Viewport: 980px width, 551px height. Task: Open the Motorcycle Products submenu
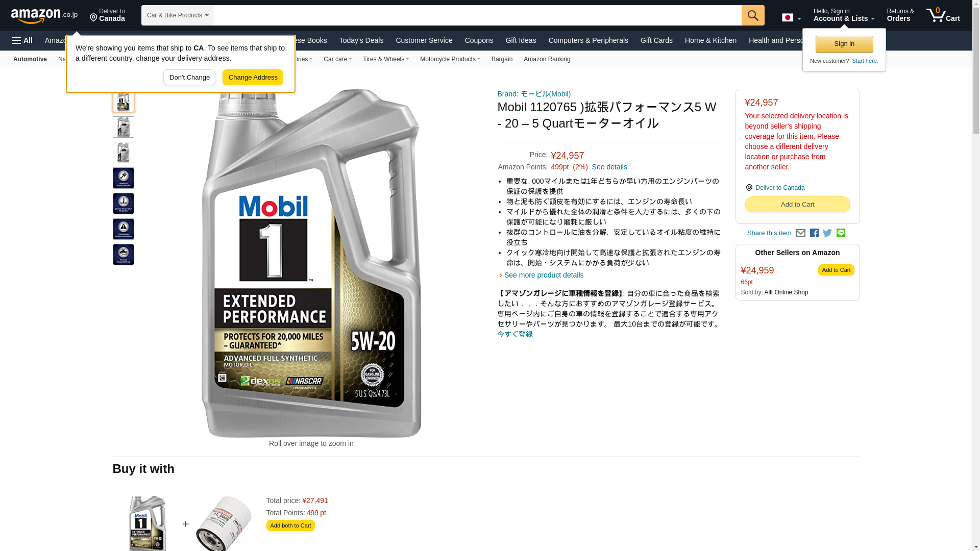[x=450, y=59]
